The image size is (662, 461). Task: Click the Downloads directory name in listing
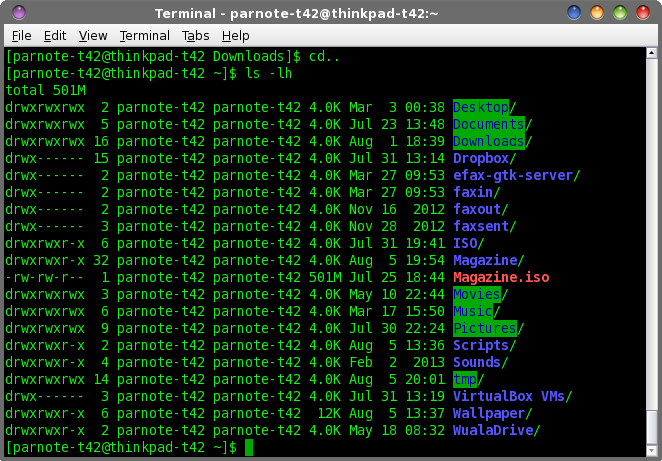coord(488,141)
